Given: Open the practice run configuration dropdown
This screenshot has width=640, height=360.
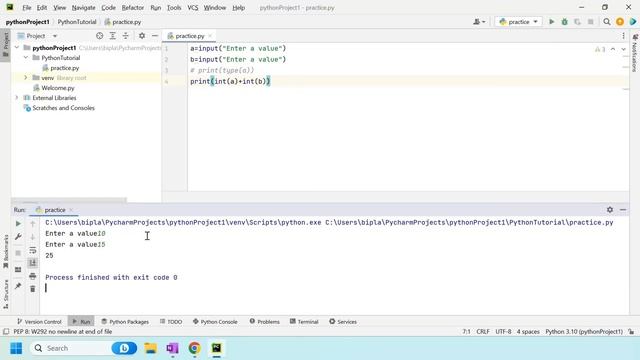Looking at the screenshot, I should tap(518, 22).
